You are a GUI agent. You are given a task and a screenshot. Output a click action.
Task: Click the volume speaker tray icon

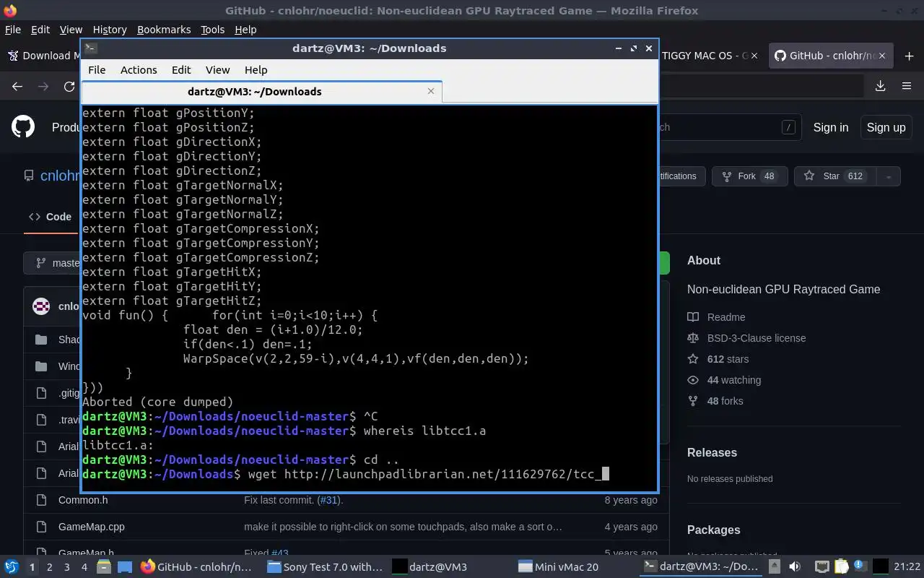(795, 567)
